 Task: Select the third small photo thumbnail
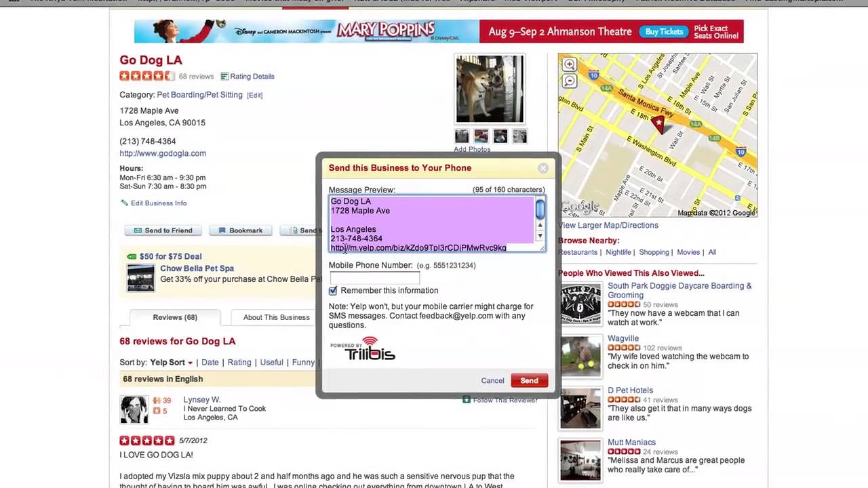500,136
